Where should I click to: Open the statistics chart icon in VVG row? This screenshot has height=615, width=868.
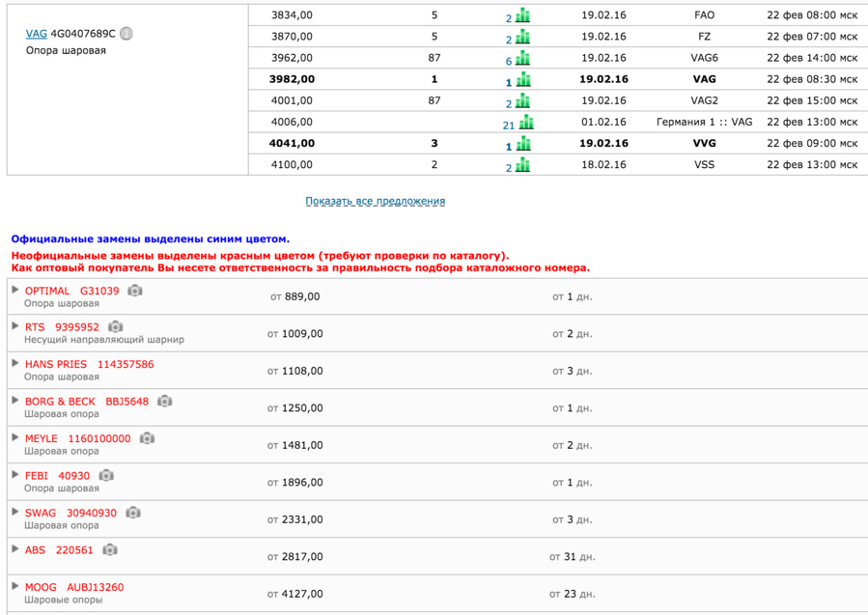point(523,144)
